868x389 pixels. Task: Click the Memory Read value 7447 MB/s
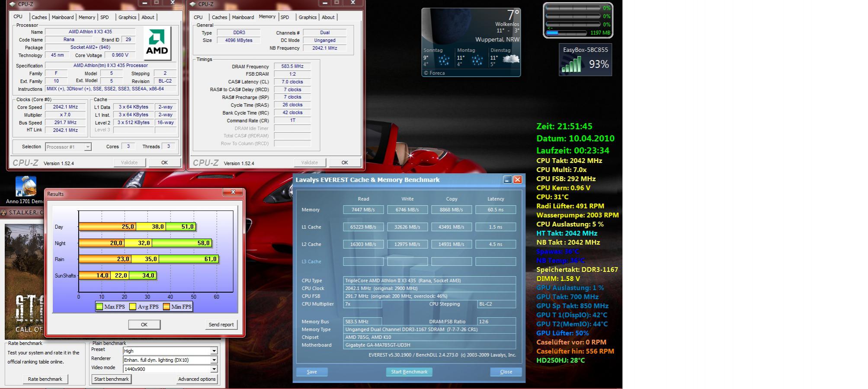[x=363, y=210]
